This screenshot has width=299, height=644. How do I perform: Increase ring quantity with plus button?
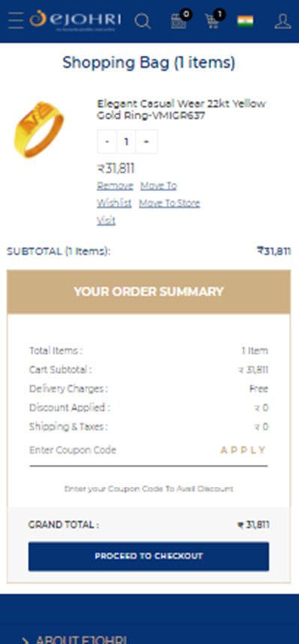pyautogui.click(x=146, y=141)
